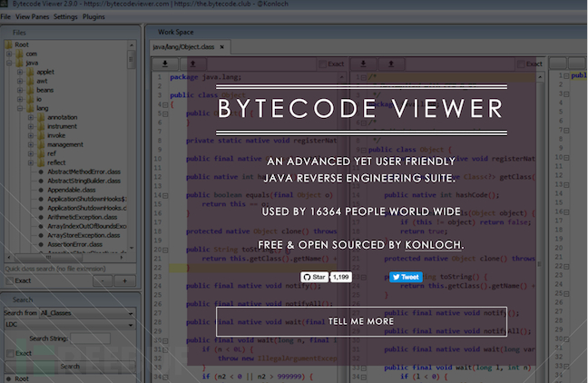
Task: Click the TELL ME MORE button
Action: 360,321
